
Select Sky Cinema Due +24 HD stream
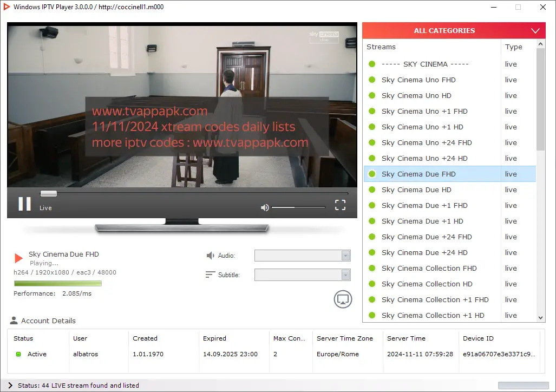click(450, 252)
